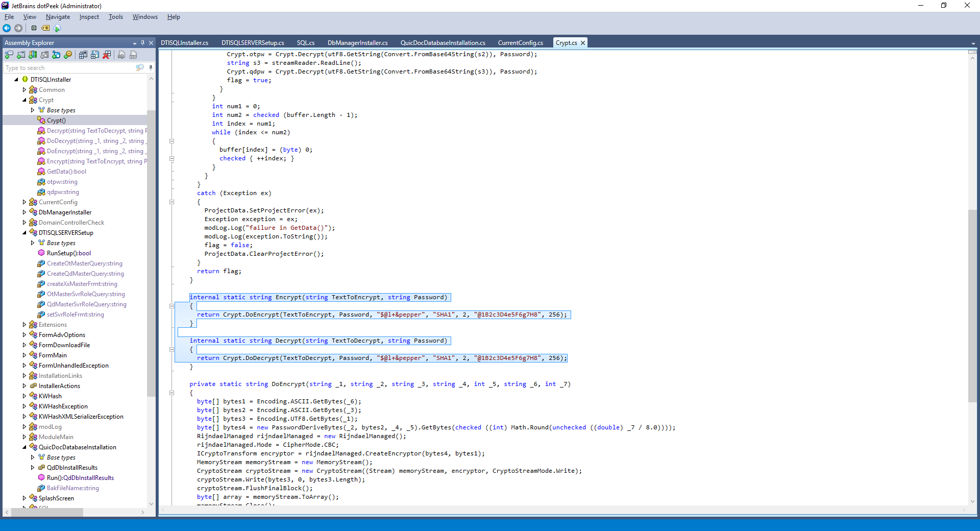Screen dimensions: 980x531
Task: Toggle the pin inside the search box
Action: click(151, 68)
